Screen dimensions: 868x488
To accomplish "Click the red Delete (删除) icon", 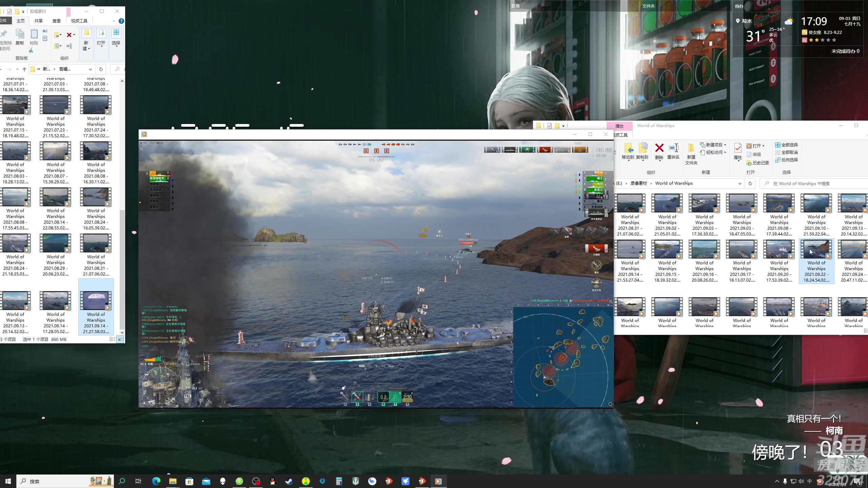I will tap(659, 148).
